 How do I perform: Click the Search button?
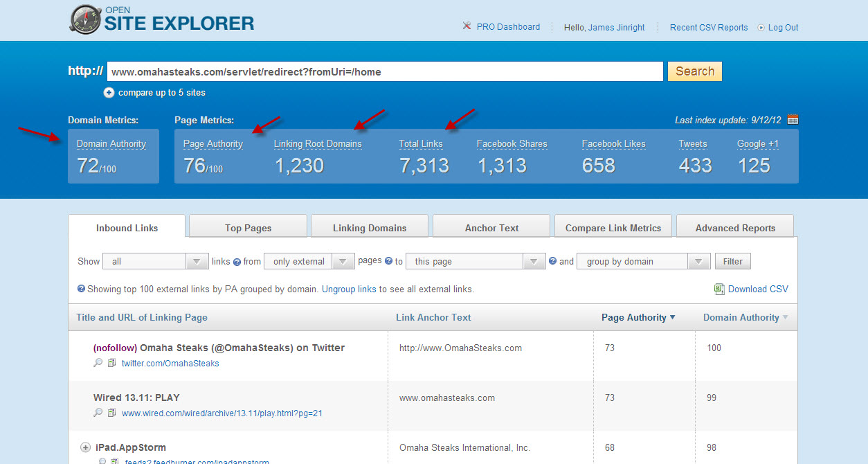(x=695, y=71)
